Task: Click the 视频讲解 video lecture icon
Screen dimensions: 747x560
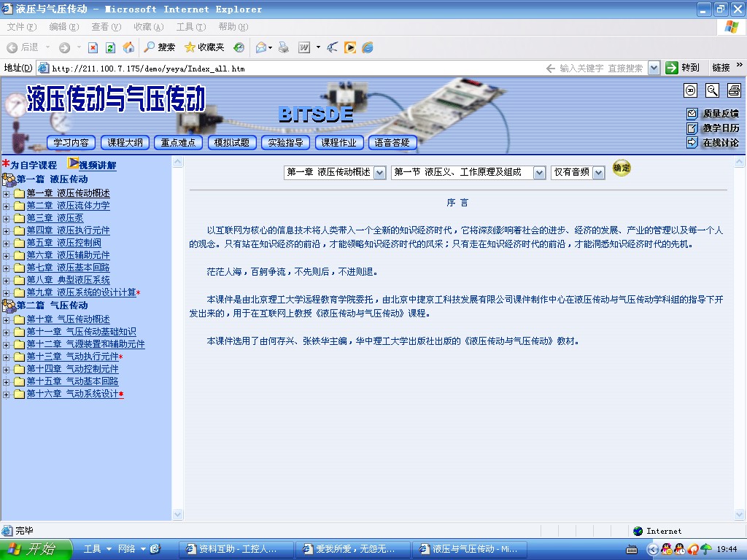Action: 74,164
